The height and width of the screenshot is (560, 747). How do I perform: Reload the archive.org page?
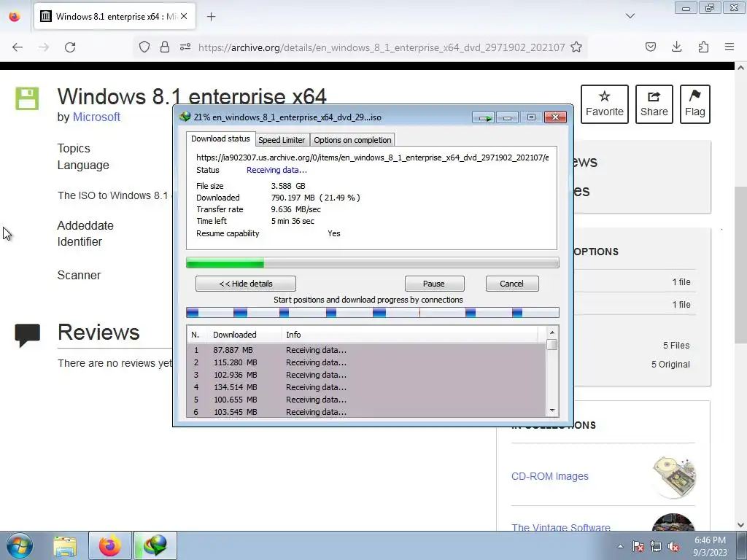pos(70,47)
